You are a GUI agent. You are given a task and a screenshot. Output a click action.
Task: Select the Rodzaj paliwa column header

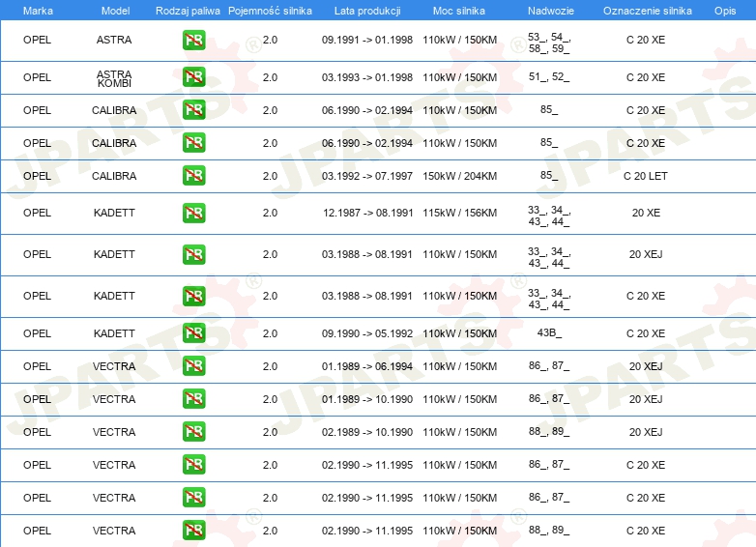187,10
